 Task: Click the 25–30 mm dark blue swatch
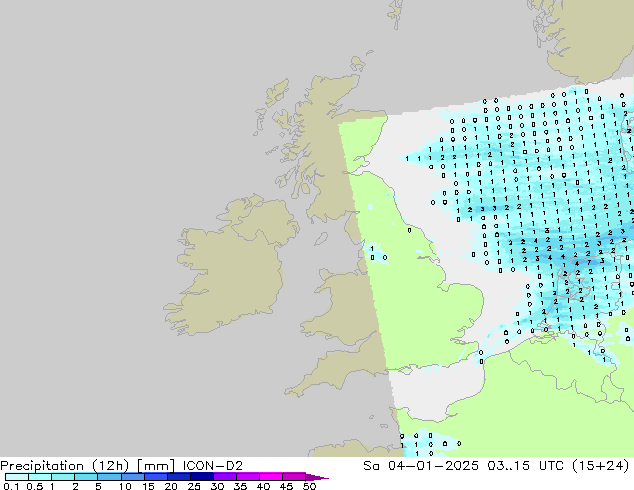(202, 477)
